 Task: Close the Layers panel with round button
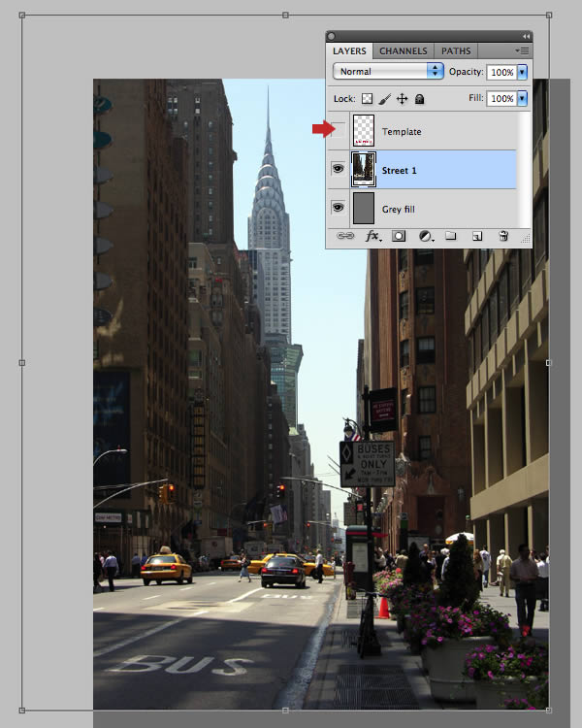[x=332, y=36]
